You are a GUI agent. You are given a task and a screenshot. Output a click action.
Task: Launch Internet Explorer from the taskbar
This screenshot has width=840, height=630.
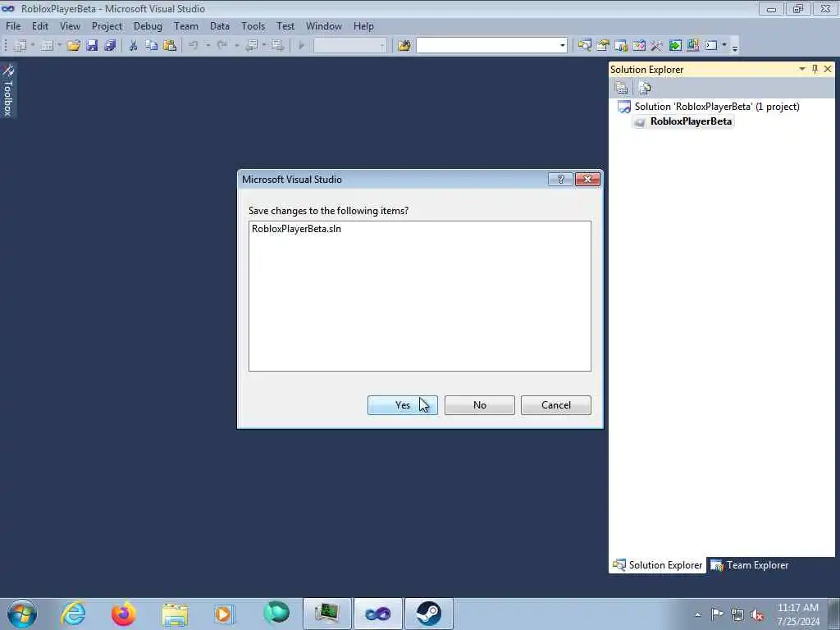73,614
